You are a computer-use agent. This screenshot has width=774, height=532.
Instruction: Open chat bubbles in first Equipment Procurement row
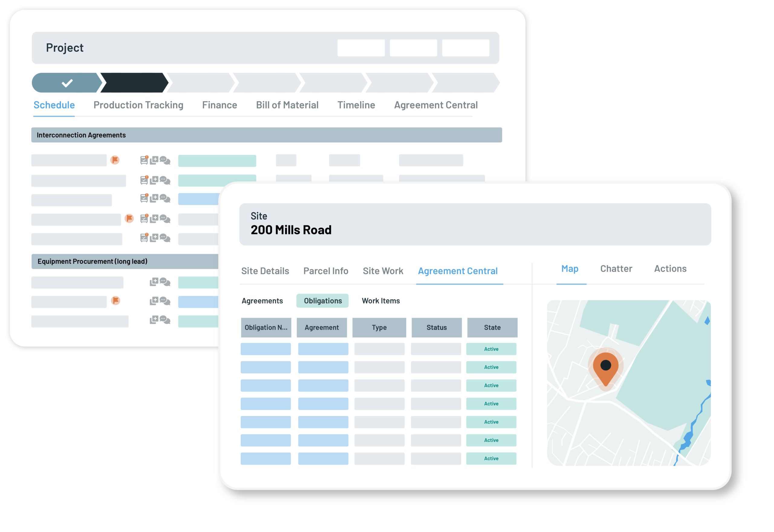pyautogui.click(x=165, y=282)
